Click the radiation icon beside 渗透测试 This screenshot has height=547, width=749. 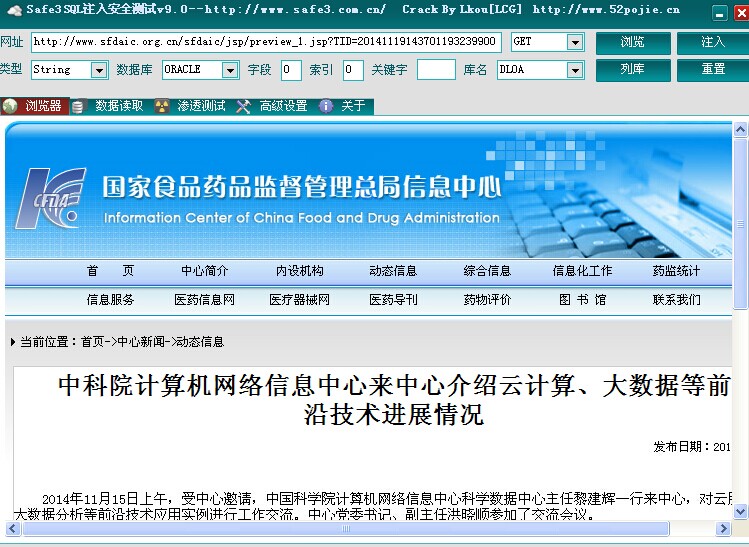tap(162, 106)
